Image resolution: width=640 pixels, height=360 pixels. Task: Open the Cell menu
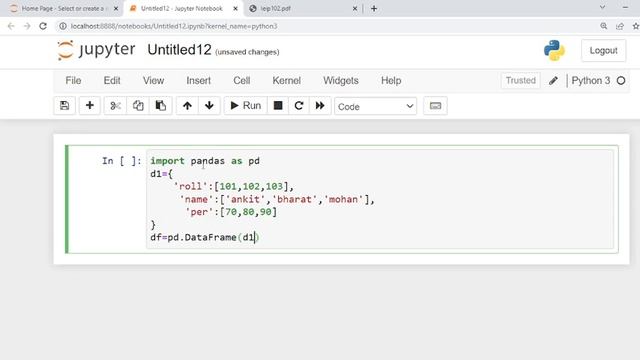click(x=242, y=80)
